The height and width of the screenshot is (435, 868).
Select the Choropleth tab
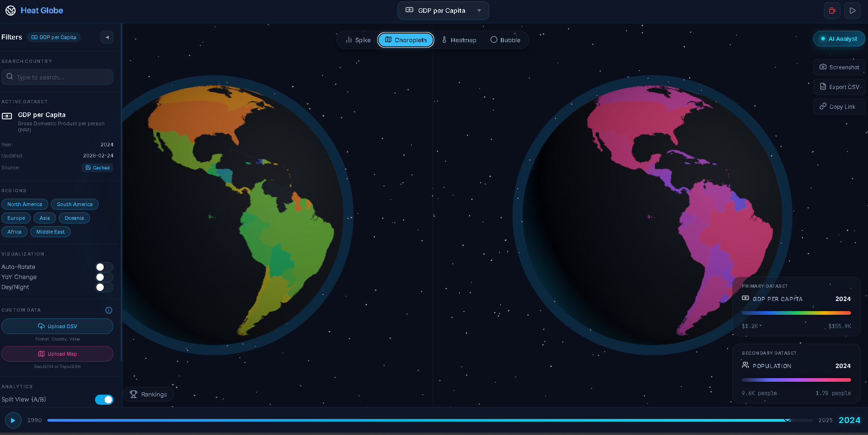coord(405,40)
